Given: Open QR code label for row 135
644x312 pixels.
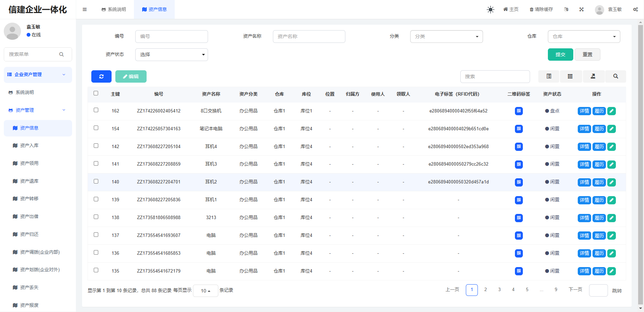Looking at the screenshot, I should pos(519,271).
